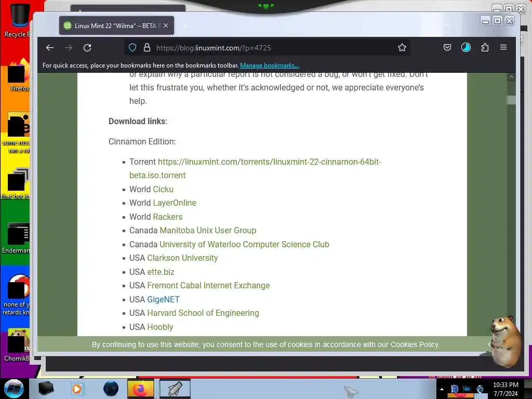Open the Firefox account profile icon
Viewport: 532px width, 399px height.
tap(466, 47)
